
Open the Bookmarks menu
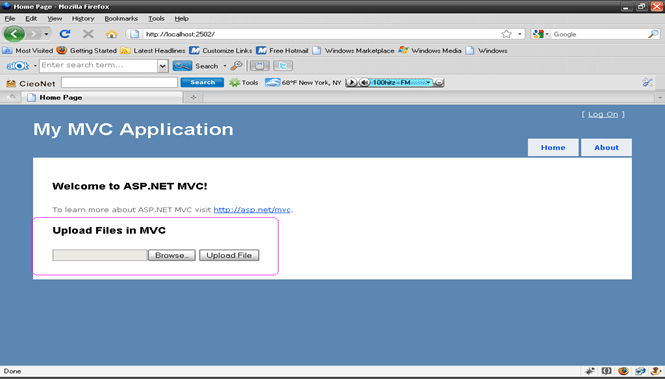click(121, 19)
